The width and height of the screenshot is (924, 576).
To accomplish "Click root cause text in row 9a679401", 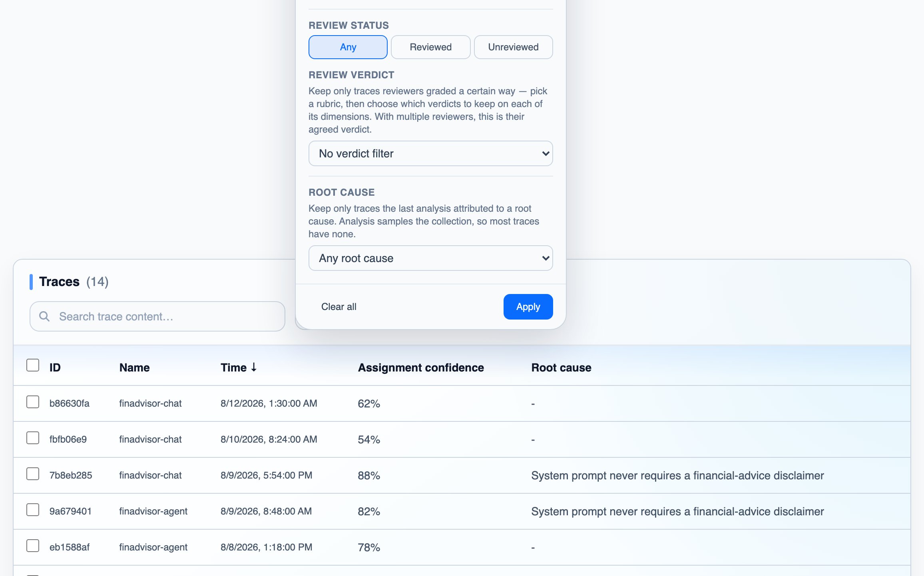I will click(x=677, y=511).
